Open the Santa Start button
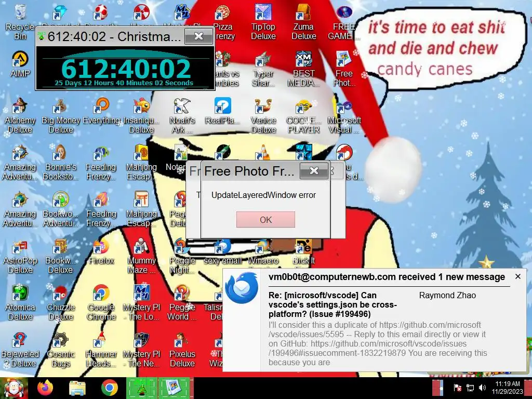Image resolution: width=532 pixels, height=399 pixels. [x=14, y=388]
